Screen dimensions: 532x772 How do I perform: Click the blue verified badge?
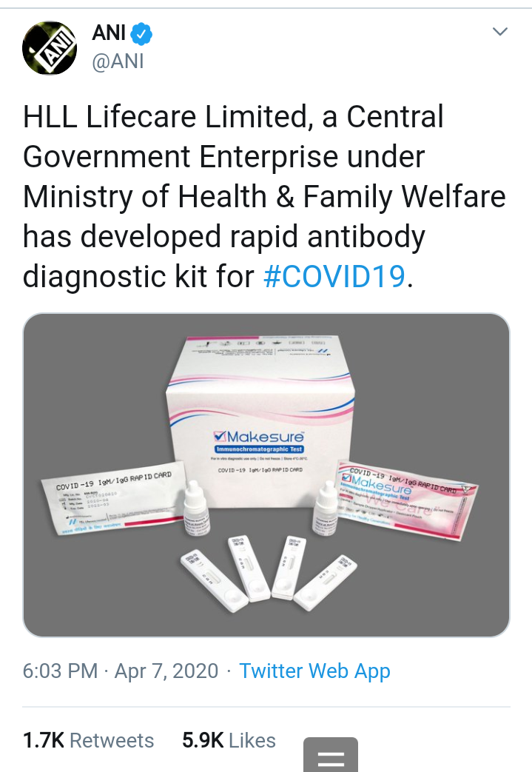[x=142, y=34]
